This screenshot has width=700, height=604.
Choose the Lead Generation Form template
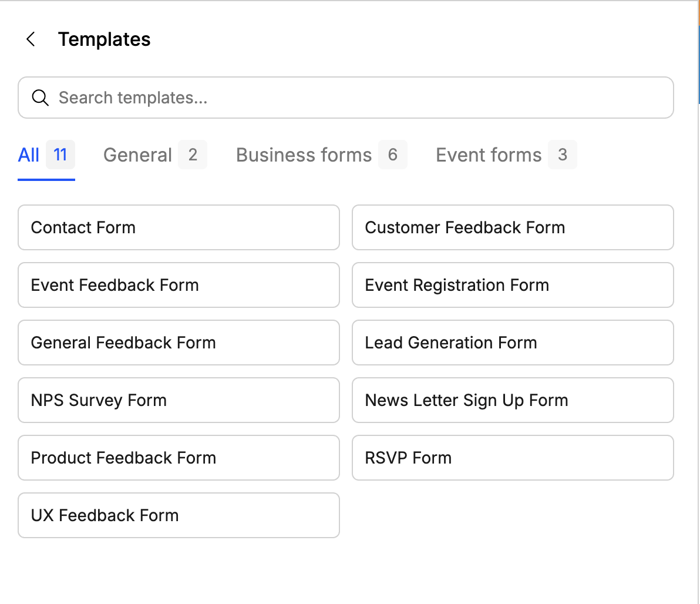[x=513, y=343]
